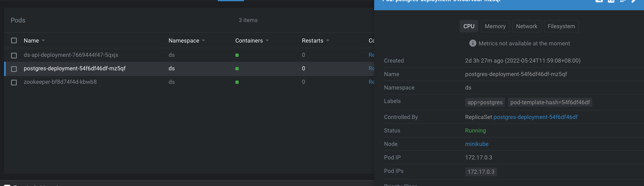The width and height of the screenshot is (644, 186).
Task: Switch to the Filesystem metrics tab
Action: 561,26
